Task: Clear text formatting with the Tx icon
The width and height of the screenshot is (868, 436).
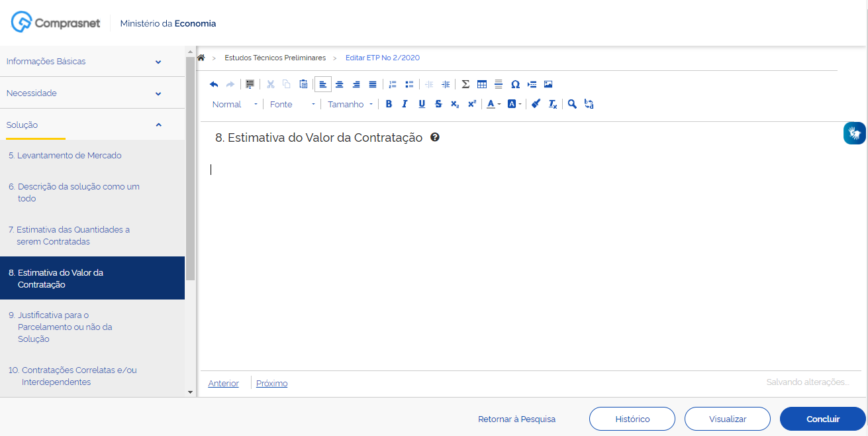Action: pyautogui.click(x=552, y=104)
